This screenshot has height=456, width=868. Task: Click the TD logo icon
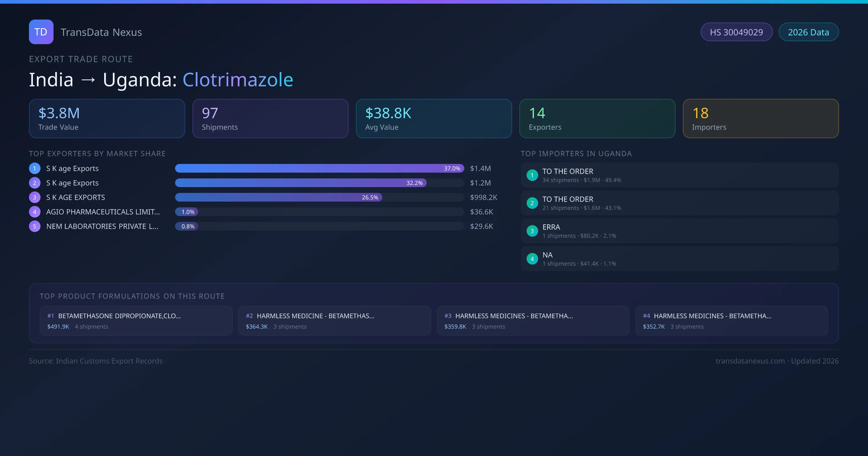point(41,32)
